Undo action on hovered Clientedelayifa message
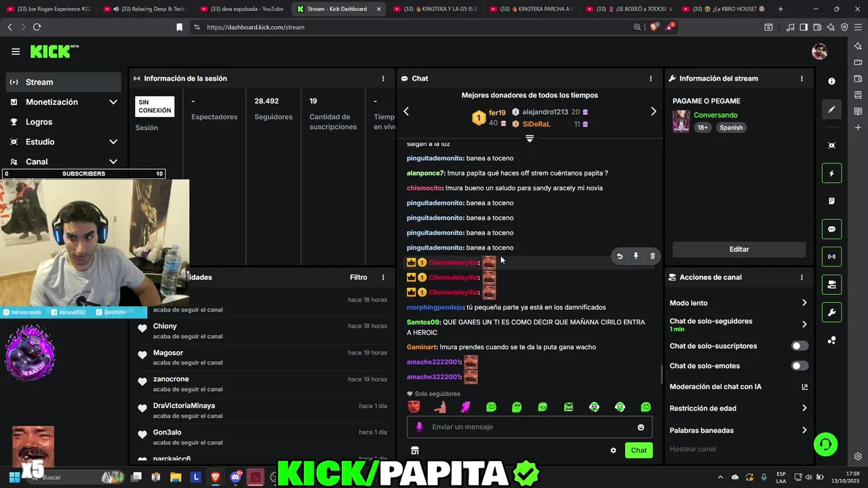 [619, 256]
